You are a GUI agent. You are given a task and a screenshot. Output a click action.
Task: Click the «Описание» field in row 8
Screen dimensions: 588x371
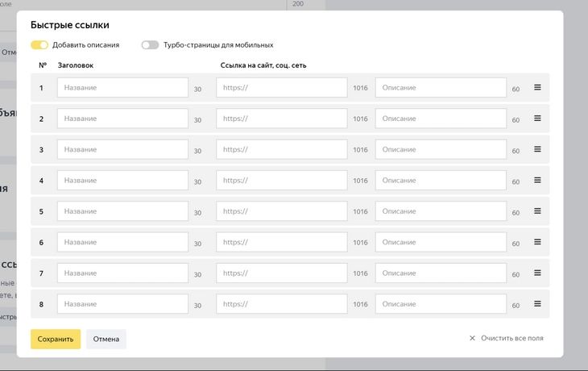(441, 304)
